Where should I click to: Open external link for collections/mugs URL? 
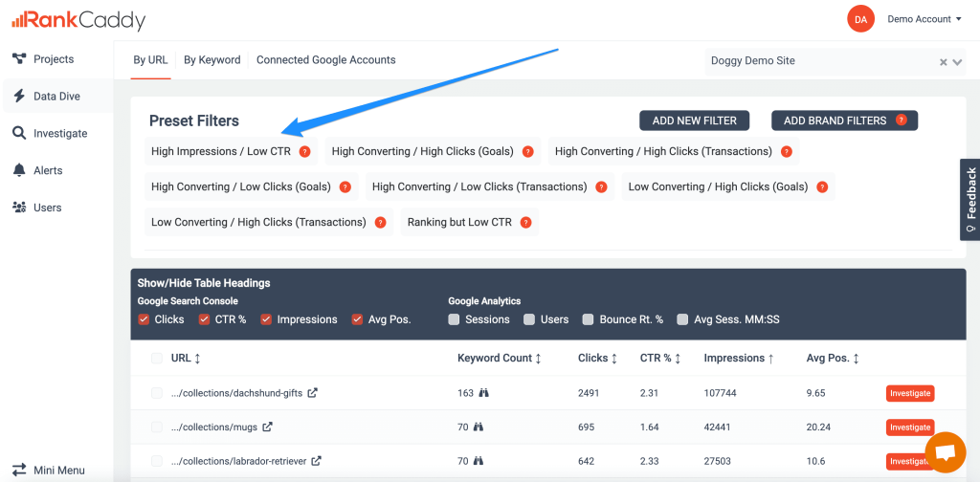(x=268, y=427)
